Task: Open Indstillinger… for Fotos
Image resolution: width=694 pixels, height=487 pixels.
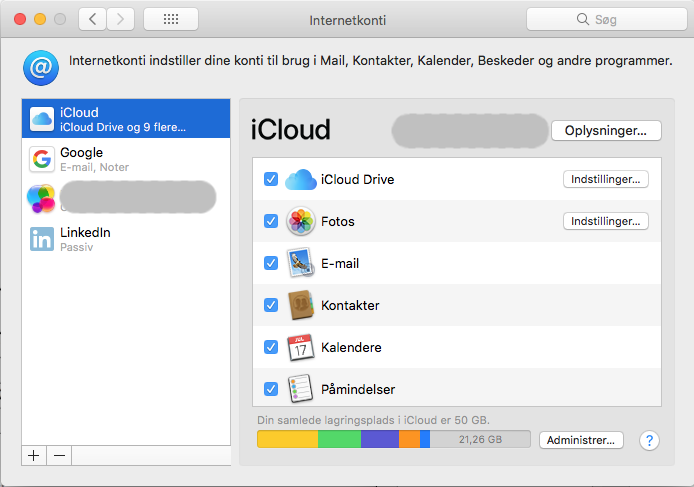Action: click(605, 221)
